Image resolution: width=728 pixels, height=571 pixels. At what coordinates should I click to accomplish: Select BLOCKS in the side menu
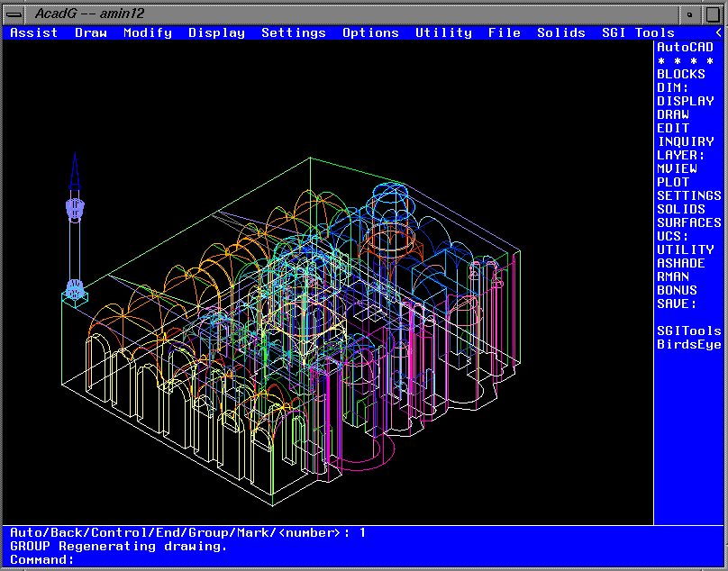point(680,74)
